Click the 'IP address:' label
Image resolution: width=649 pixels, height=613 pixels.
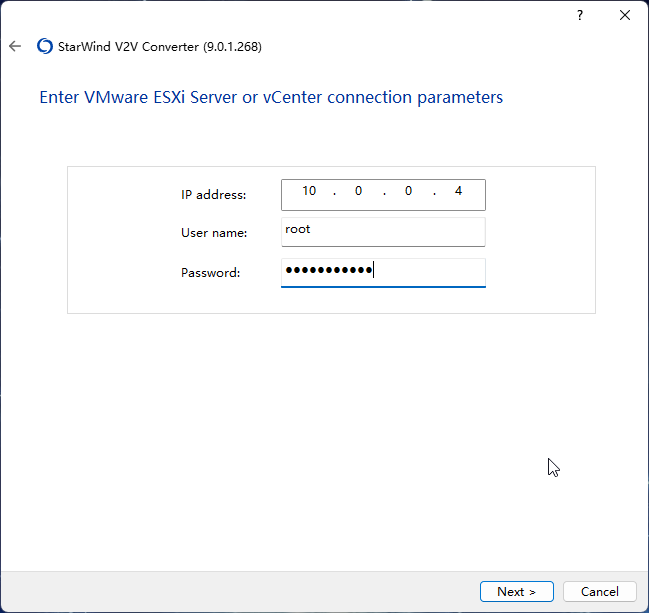pos(214,195)
